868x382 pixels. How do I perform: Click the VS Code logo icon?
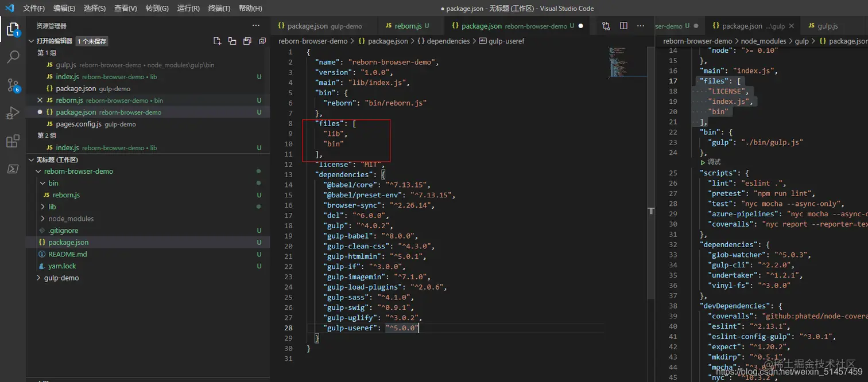click(x=9, y=8)
